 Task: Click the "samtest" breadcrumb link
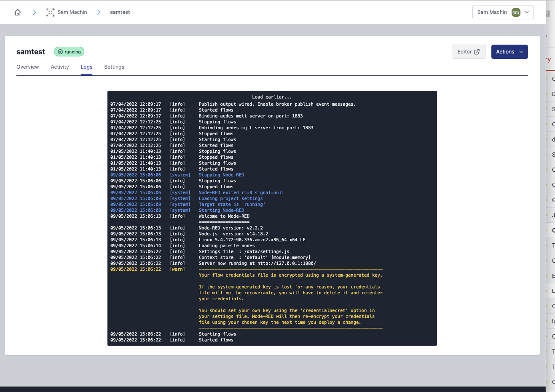click(120, 12)
